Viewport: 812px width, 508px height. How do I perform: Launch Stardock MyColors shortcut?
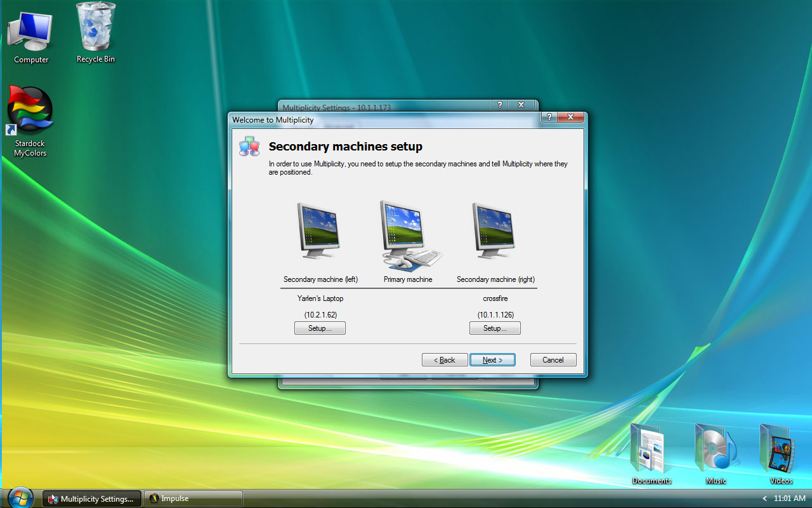coord(30,121)
